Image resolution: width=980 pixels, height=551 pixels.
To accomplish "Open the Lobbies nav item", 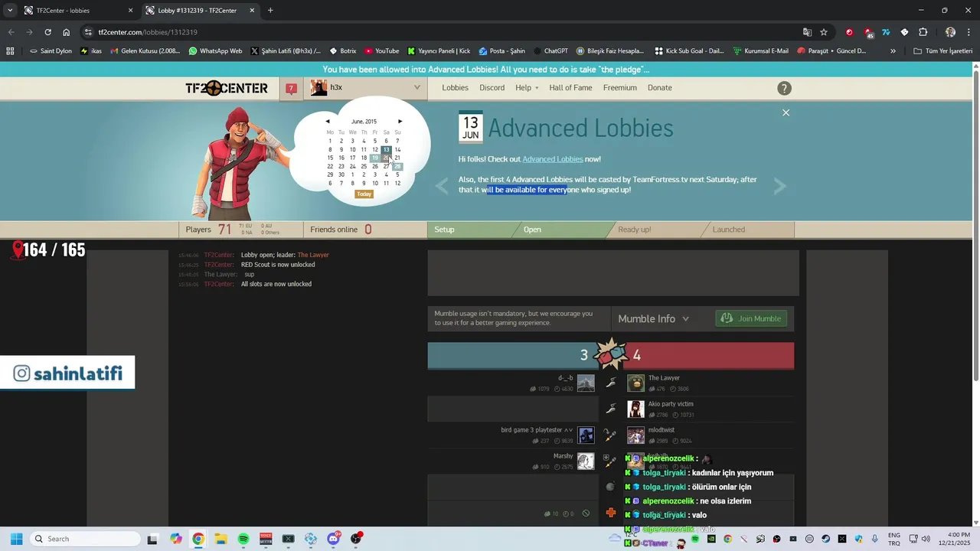I will (455, 88).
